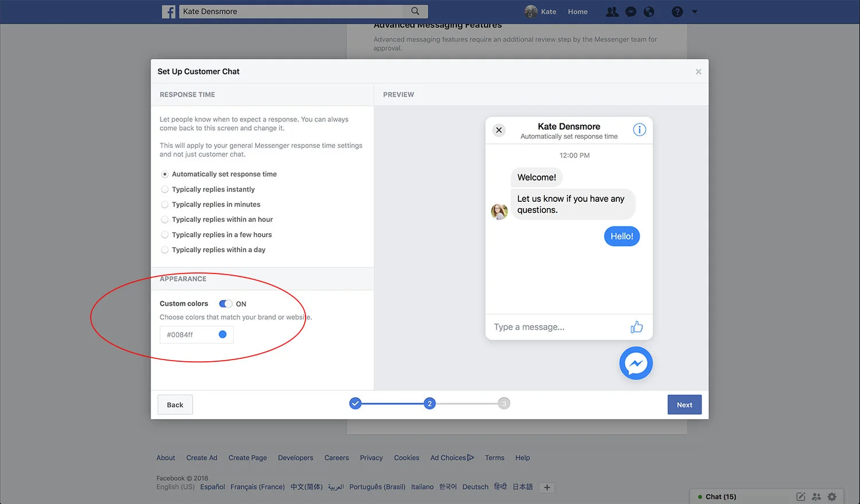This screenshot has height=504, width=860.
Task: Click the info icon in chat preview
Action: pos(639,130)
